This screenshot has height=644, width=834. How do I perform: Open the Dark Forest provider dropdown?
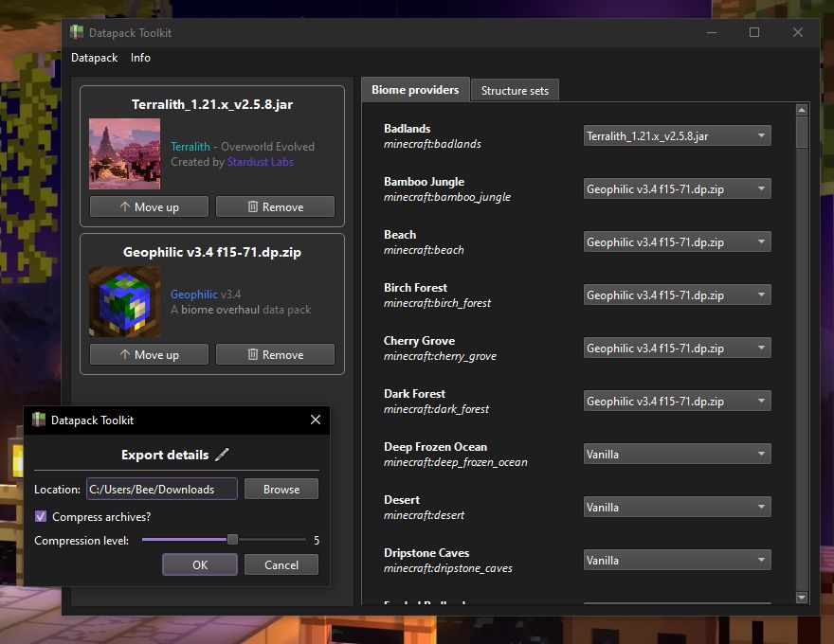677,402
